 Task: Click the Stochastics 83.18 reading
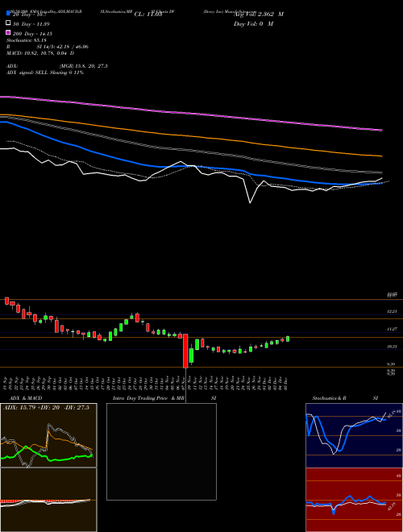(27, 40)
